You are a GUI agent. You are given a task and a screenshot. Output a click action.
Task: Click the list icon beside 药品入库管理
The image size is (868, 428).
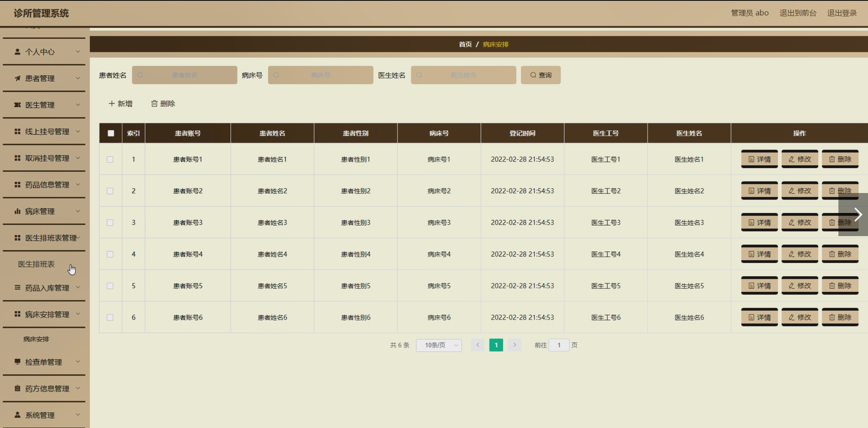(17, 288)
